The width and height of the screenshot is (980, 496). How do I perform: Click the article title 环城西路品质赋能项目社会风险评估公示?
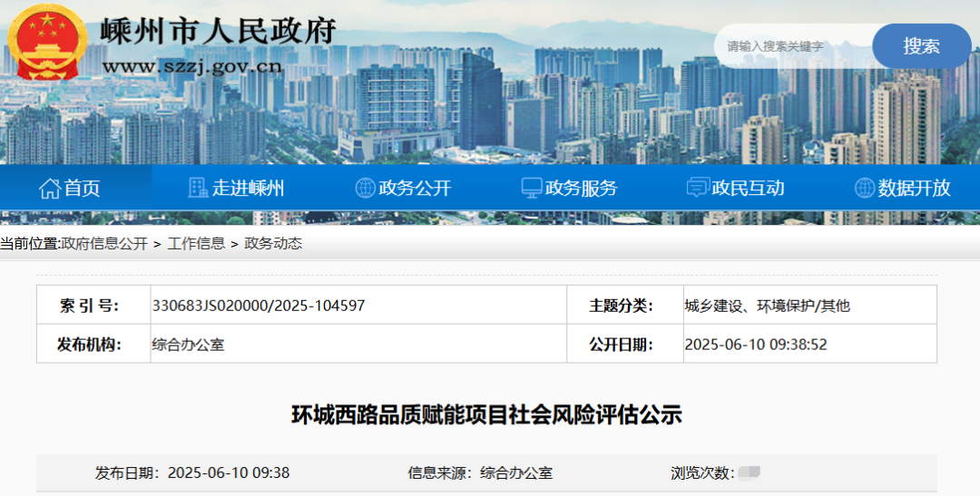pyautogui.click(x=486, y=415)
